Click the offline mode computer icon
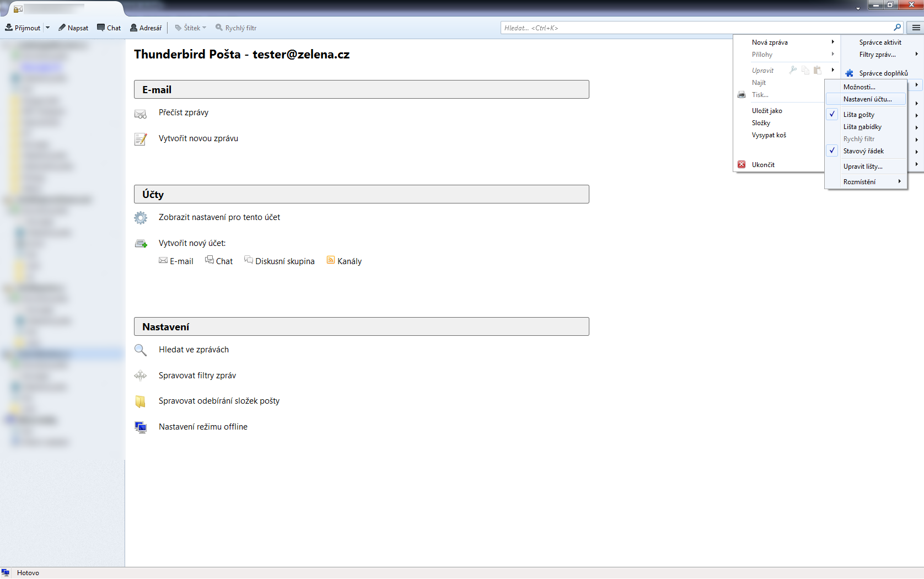 141,427
